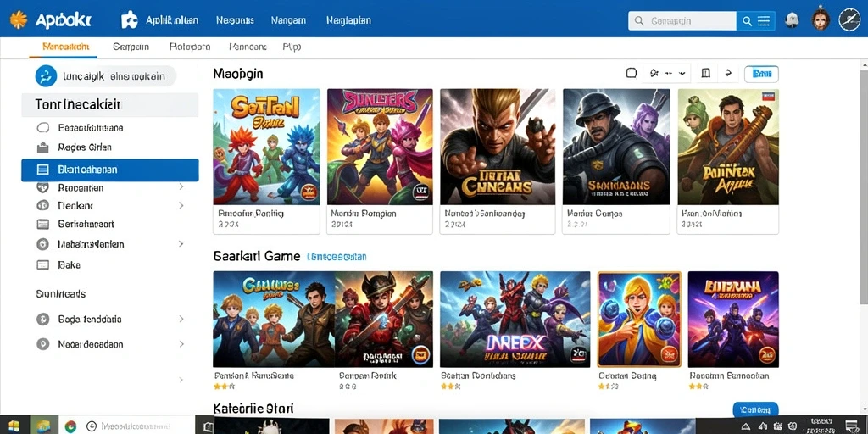Expand the Nader decadaon row chevron
The width and height of the screenshot is (868, 434).
pos(181,344)
